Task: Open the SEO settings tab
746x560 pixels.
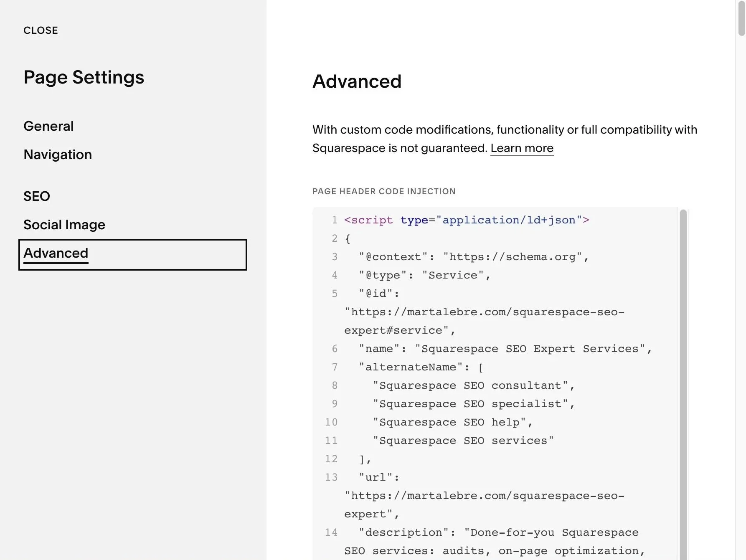Action: pos(37,196)
